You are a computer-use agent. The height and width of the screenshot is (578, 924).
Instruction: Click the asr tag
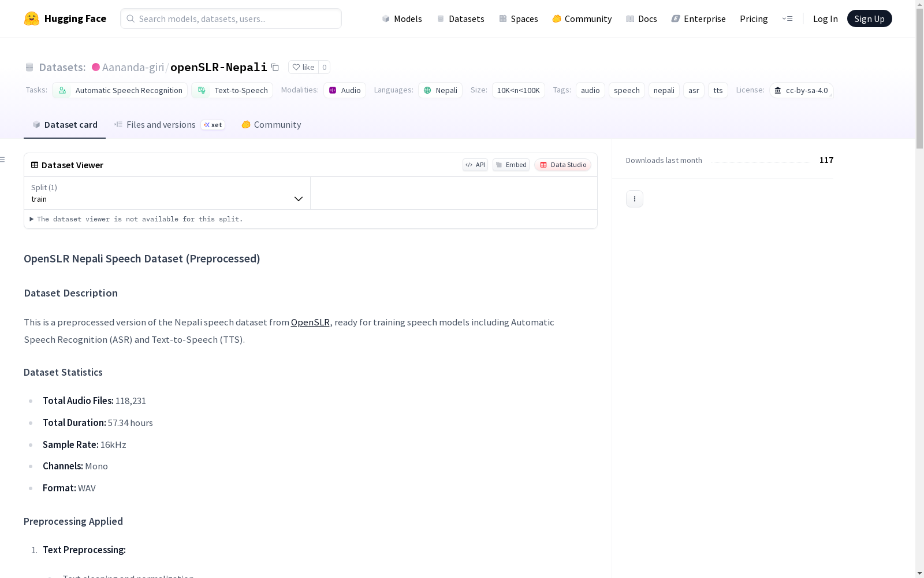pos(694,90)
